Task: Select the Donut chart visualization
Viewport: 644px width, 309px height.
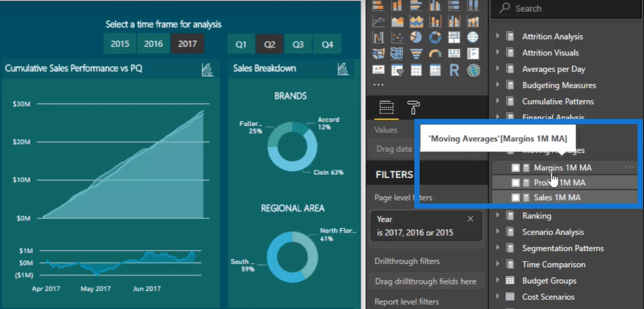Action: point(435,37)
